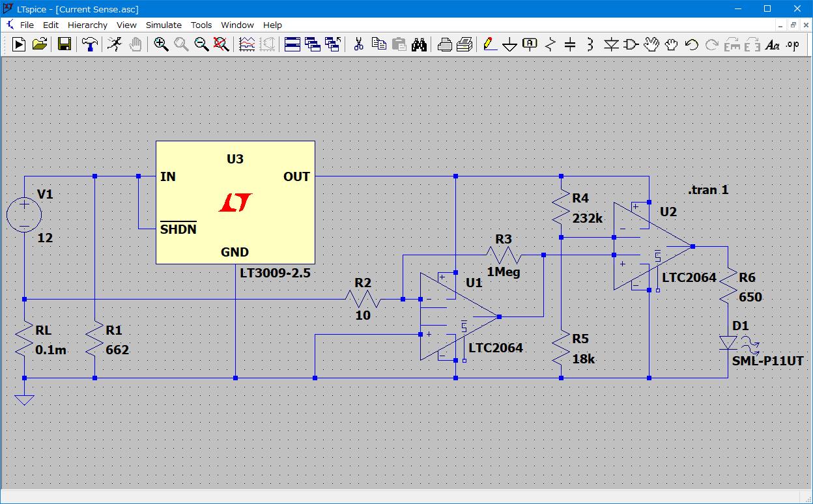Click the 232k value of R4
Screen dimensions: 813x504
click(588, 218)
